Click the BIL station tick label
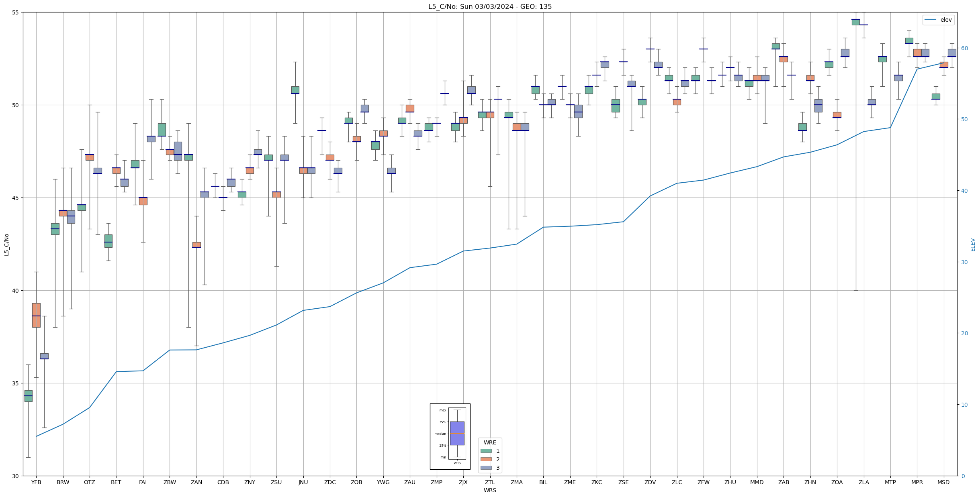 click(543, 482)
